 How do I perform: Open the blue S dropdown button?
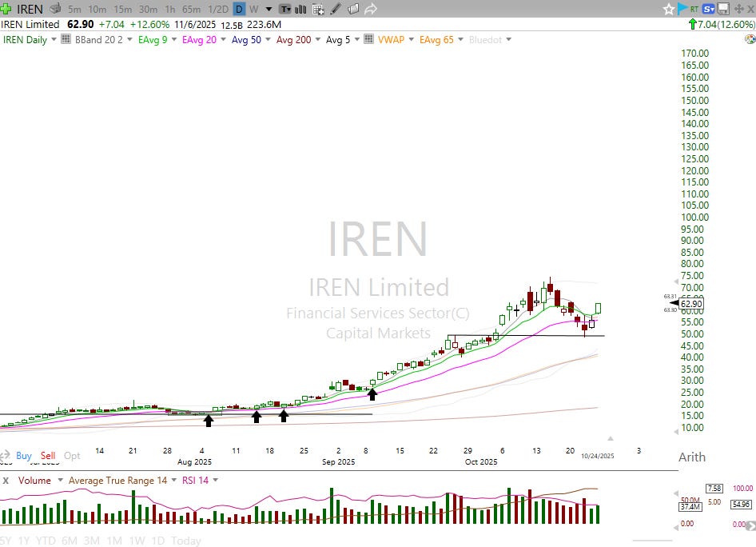tap(708, 9)
